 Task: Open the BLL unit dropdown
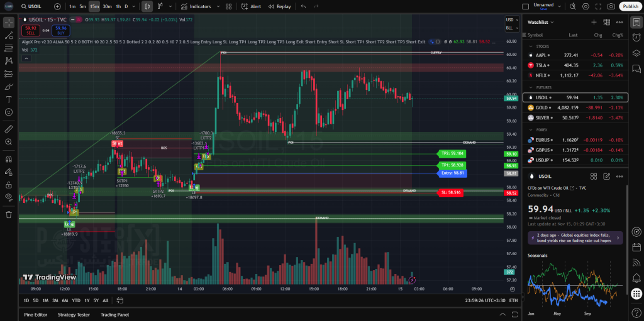(511, 28)
